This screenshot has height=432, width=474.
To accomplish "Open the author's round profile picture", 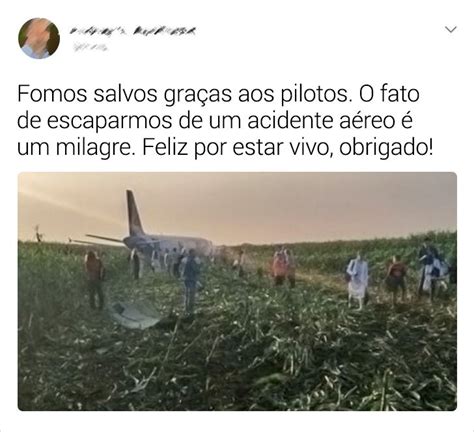I will click(x=39, y=38).
